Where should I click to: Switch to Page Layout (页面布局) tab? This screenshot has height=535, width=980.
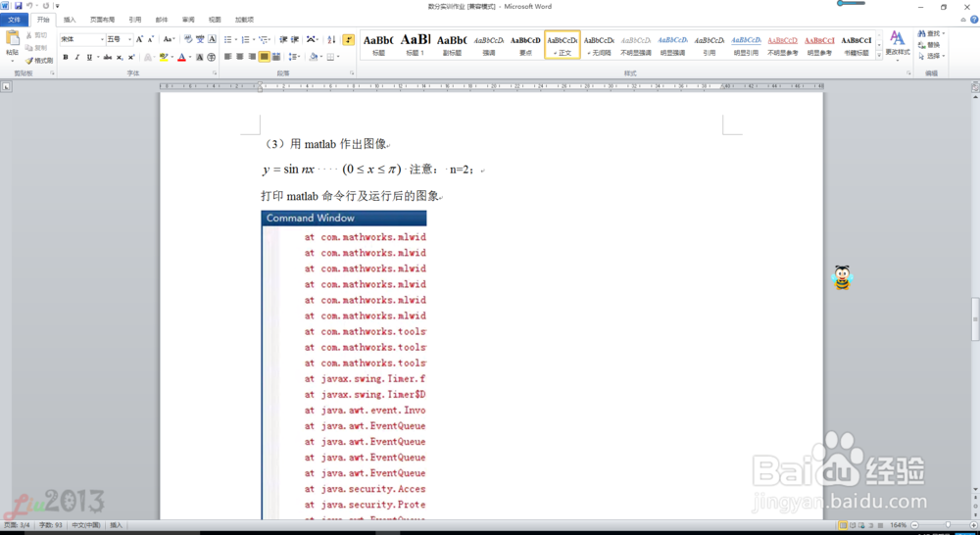(x=102, y=20)
